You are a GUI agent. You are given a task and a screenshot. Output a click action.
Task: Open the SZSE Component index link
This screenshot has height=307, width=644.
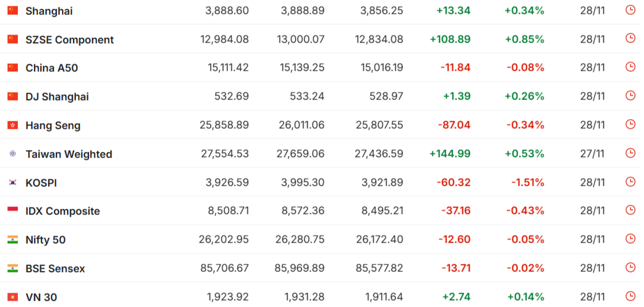(x=69, y=40)
